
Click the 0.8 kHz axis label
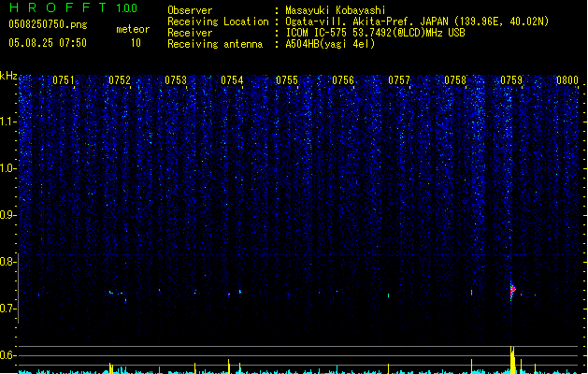click(7, 262)
